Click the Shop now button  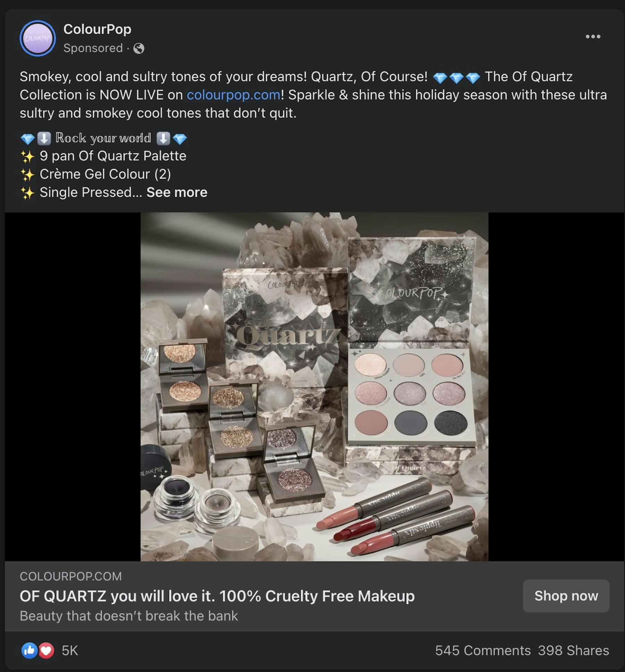[x=566, y=596]
